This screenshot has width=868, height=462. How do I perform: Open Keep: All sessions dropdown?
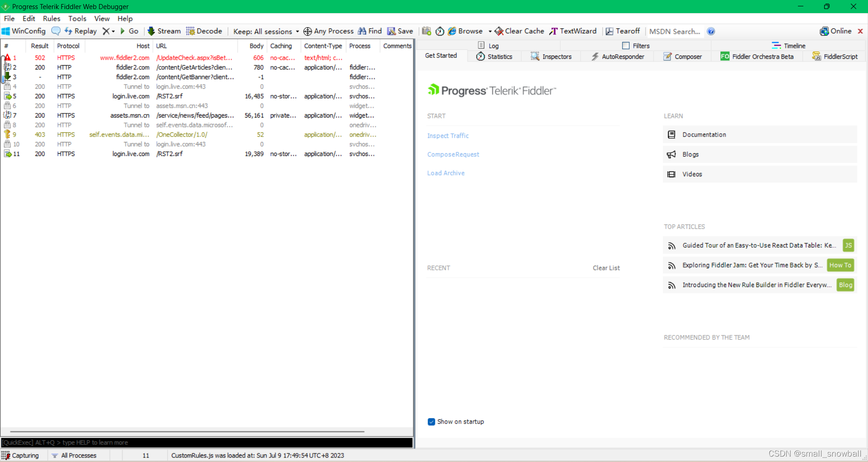[266, 31]
